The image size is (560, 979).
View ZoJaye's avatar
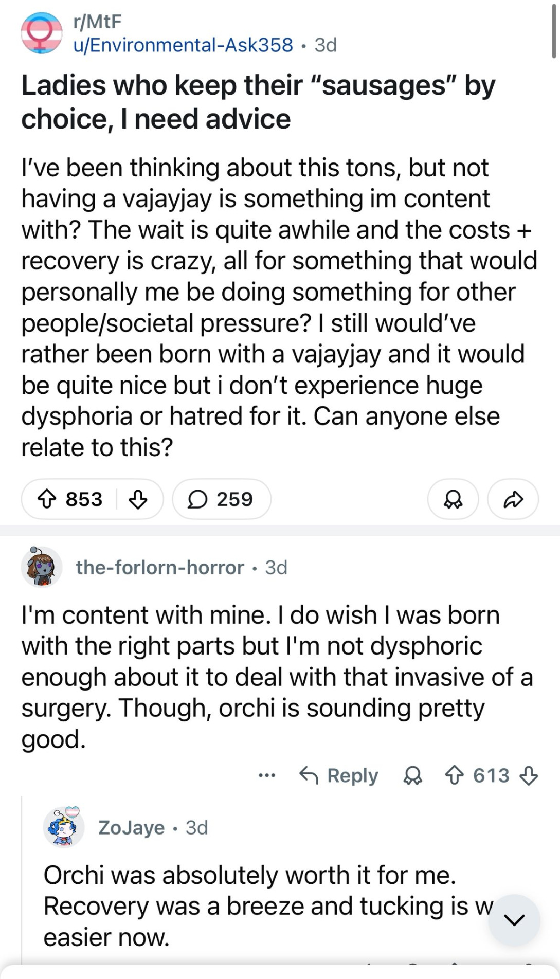[64, 827]
